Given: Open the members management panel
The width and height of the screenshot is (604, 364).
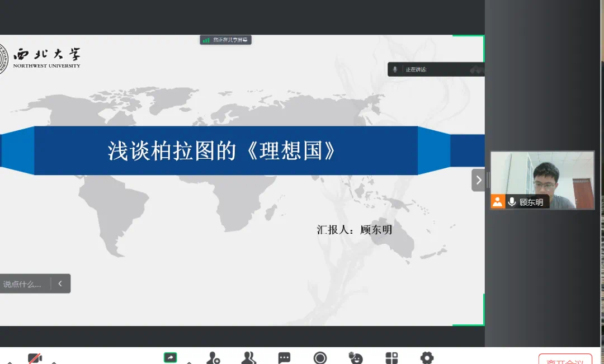Looking at the screenshot, I should pos(248,358).
